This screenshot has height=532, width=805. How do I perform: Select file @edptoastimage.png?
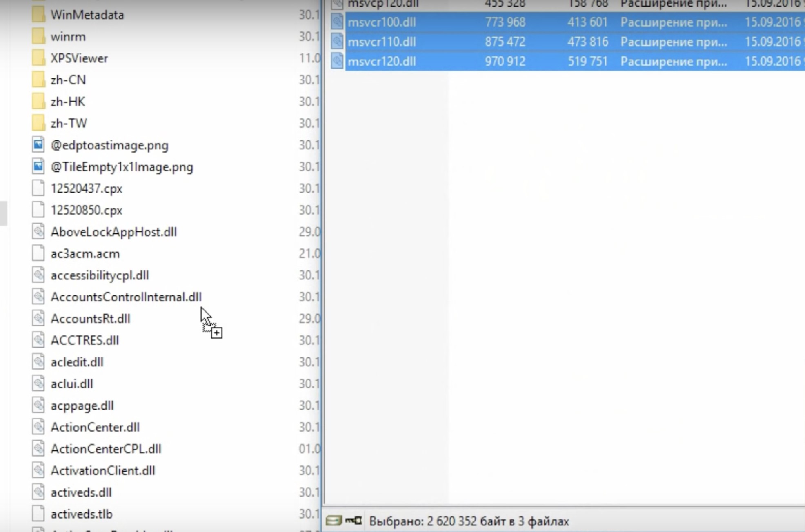[x=109, y=145]
